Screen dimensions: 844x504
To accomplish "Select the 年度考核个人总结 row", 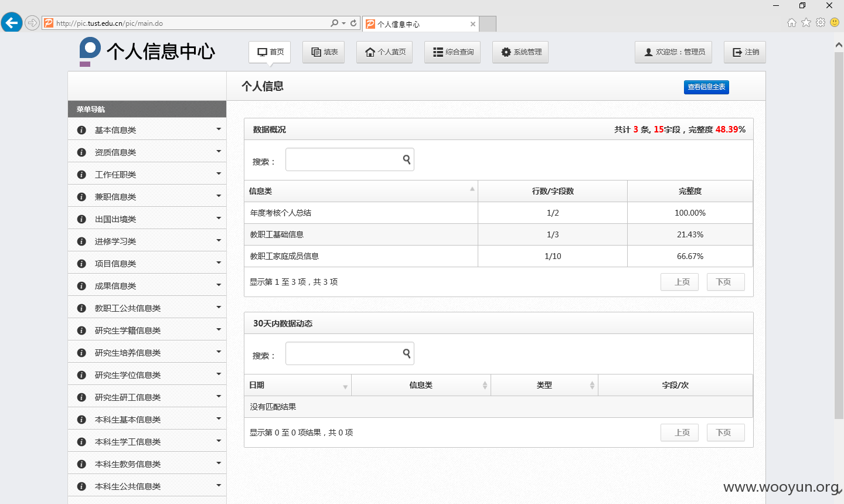I will (x=499, y=213).
